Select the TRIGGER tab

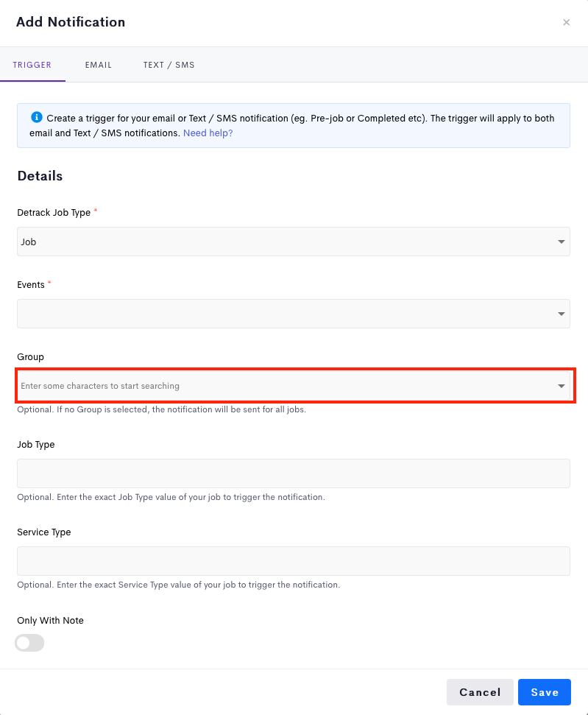(x=32, y=65)
